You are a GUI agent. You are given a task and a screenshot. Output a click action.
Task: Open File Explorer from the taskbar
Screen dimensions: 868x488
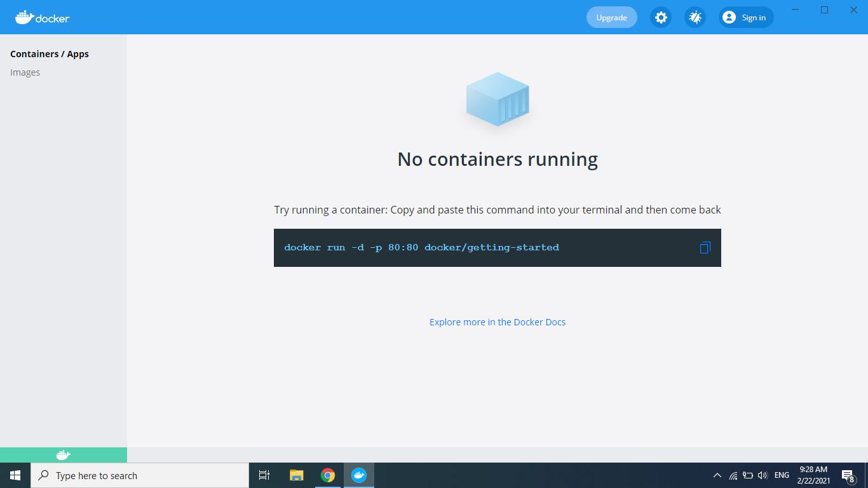pos(297,475)
